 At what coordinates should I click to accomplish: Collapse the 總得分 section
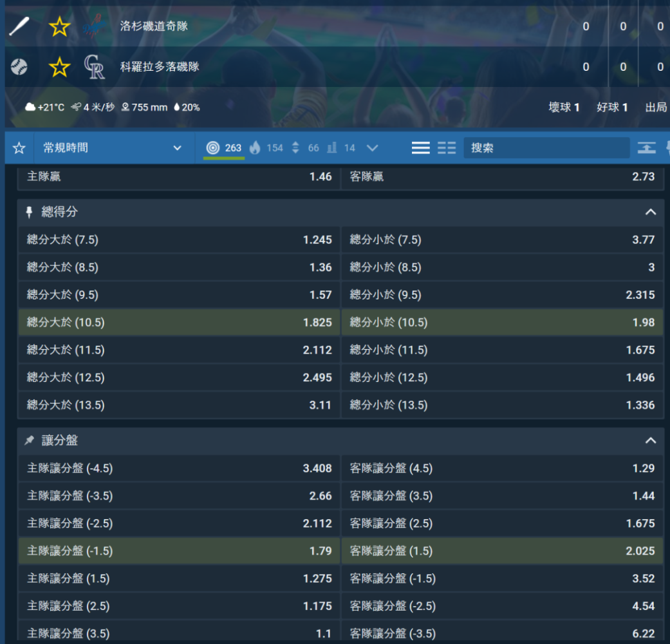pyautogui.click(x=651, y=212)
